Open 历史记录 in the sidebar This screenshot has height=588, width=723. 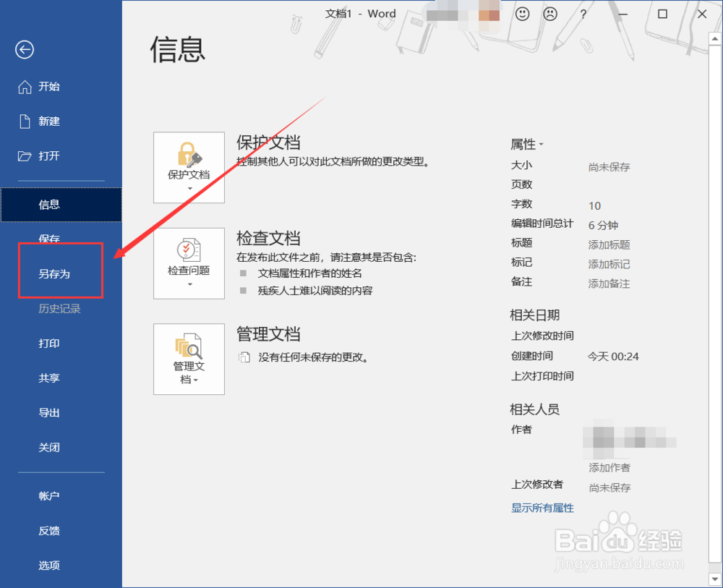click(59, 309)
